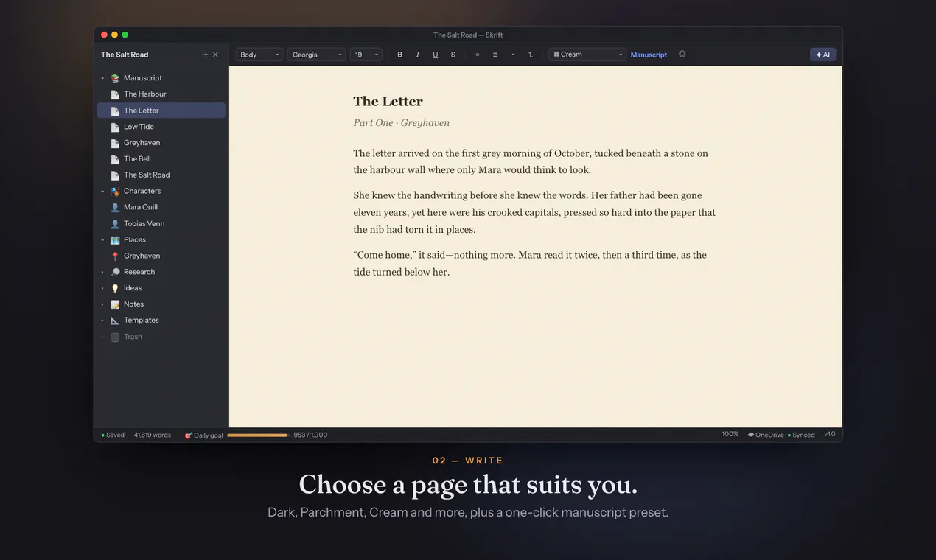The width and height of the screenshot is (936, 560).
Task: Collapse the Manuscript folder arrow
Action: point(102,78)
